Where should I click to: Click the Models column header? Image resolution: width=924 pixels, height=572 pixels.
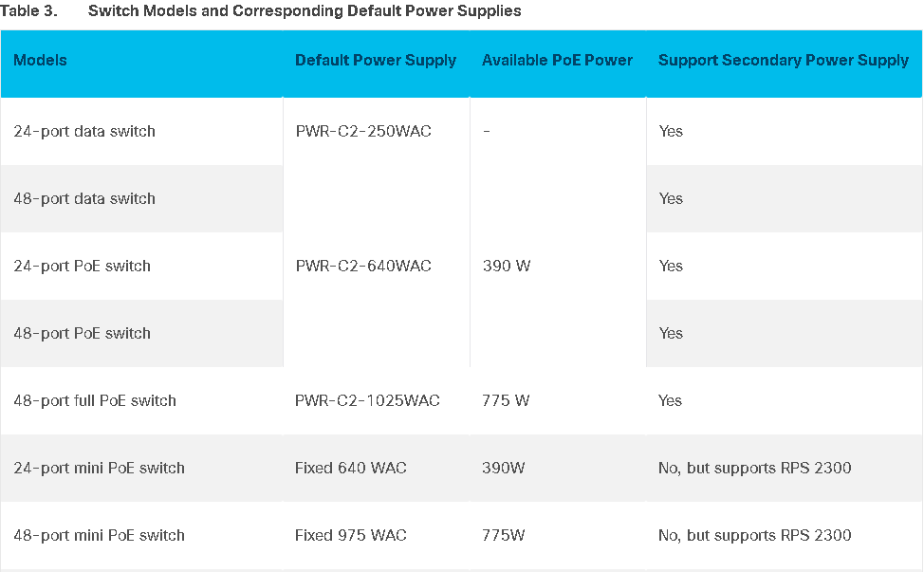click(40, 60)
